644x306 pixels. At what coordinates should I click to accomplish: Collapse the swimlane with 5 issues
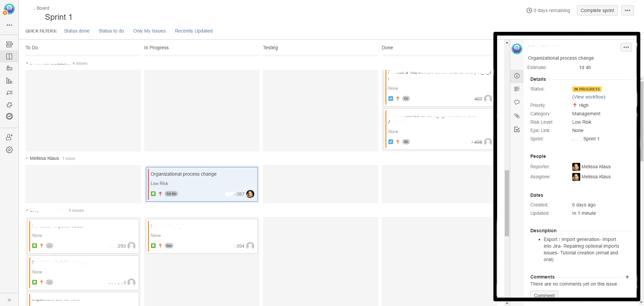click(27, 210)
